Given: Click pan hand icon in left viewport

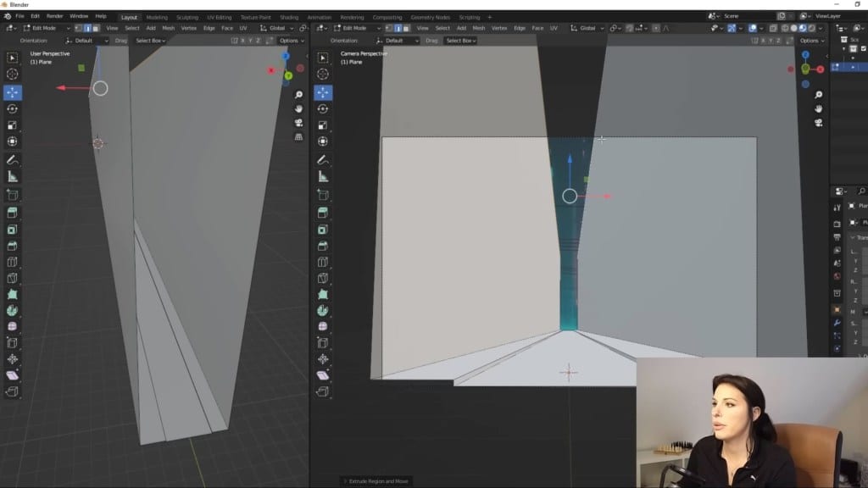Looking at the screenshot, I should point(298,109).
